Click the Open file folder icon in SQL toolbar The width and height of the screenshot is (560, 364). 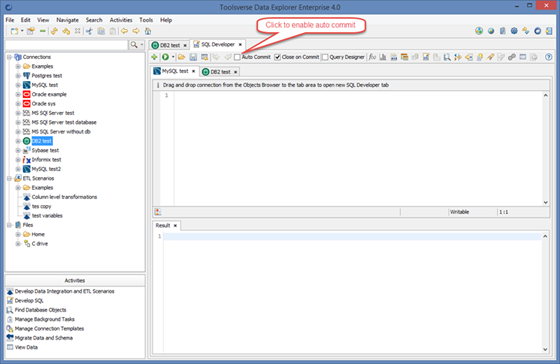(181, 57)
